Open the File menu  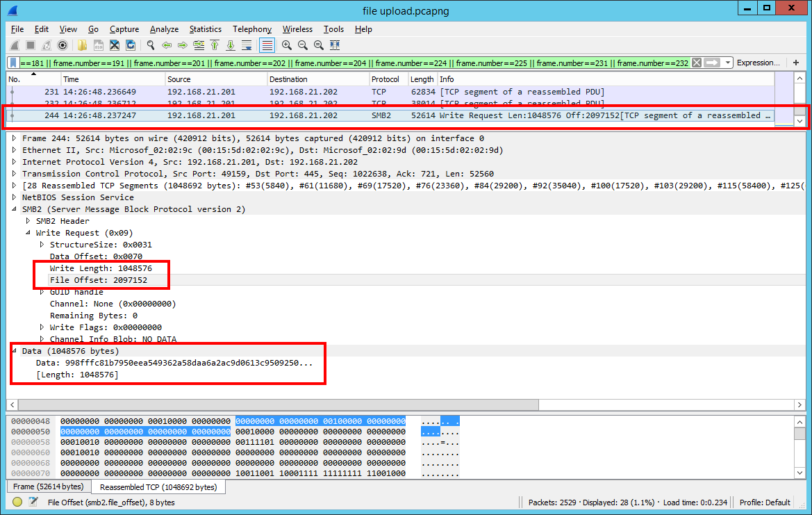tap(17, 29)
